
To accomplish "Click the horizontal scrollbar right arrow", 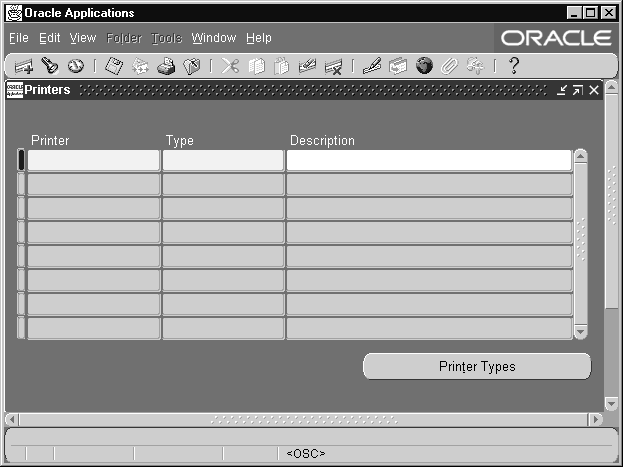I will coord(596,419).
